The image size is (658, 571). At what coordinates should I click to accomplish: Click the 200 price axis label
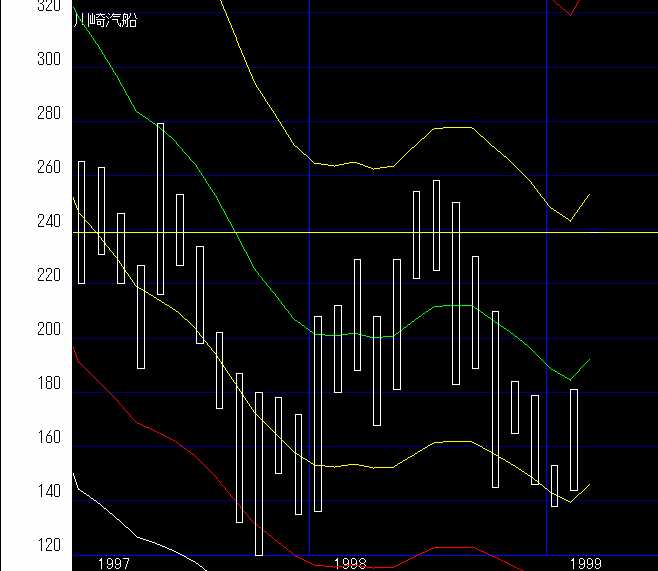pos(48,330)
